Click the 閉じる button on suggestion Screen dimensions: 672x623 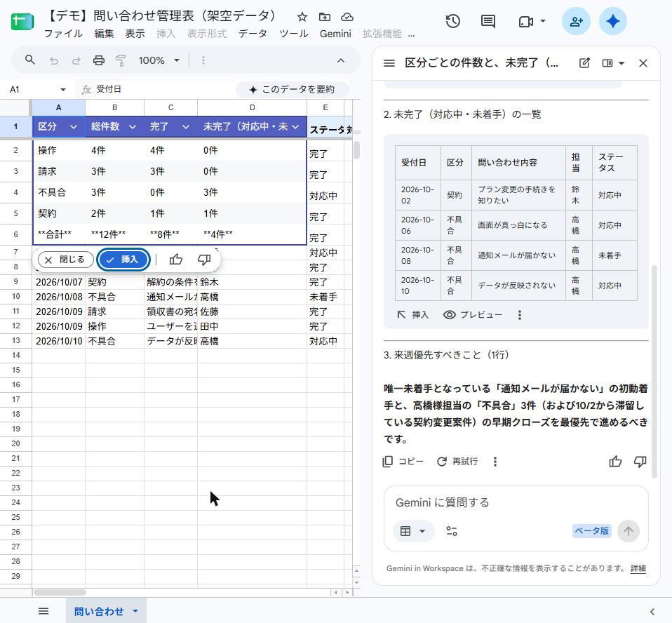coord(65,260)
